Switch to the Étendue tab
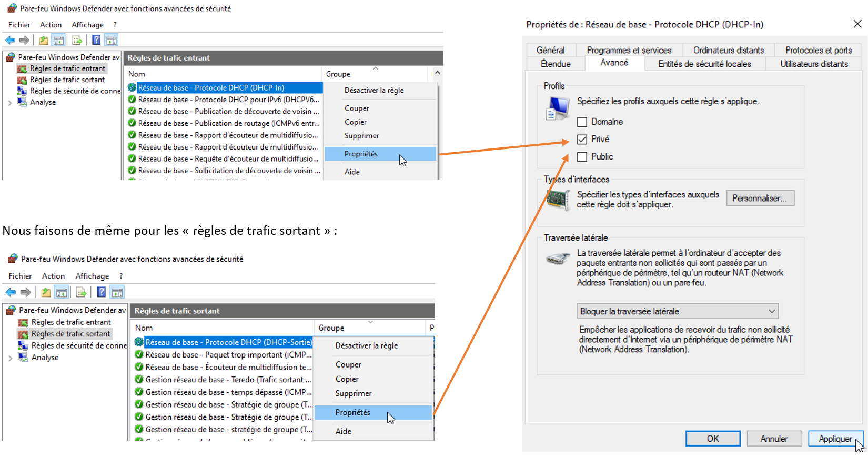The width and height of the screenshot is (868, 456). click(x=556, y=64)
